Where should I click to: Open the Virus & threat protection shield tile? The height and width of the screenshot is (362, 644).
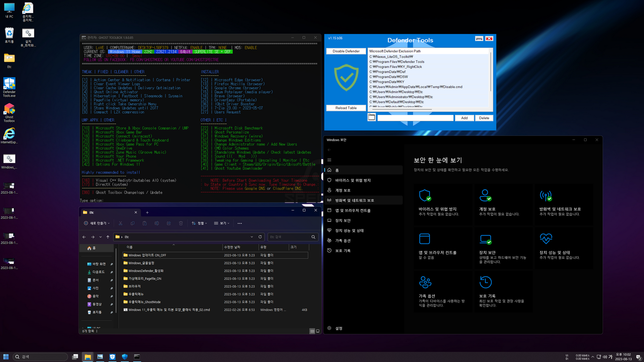[425, 195]
